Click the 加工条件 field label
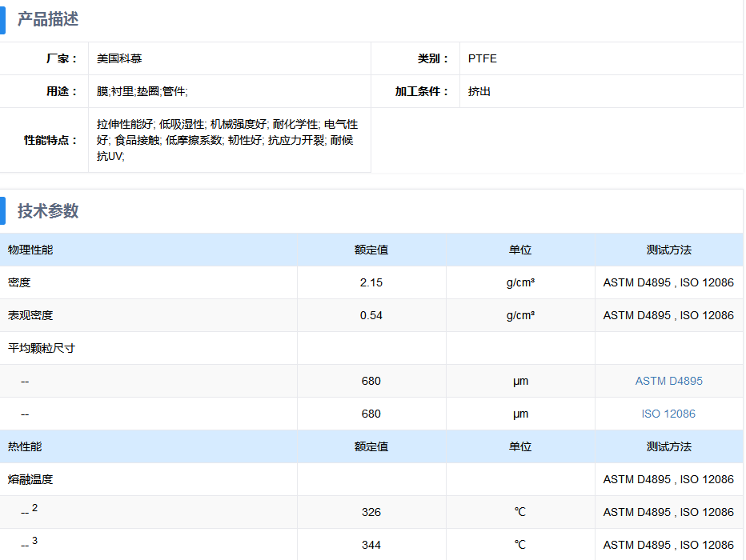This screenshot has width=746, height=560. click(x=422, y=91)
